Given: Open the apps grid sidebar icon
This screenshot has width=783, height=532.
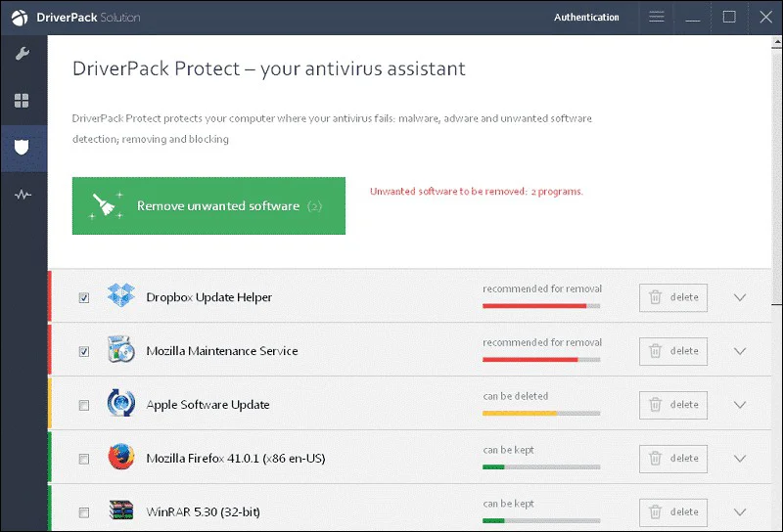Looking at the screenshot, I should coord(23,101).
